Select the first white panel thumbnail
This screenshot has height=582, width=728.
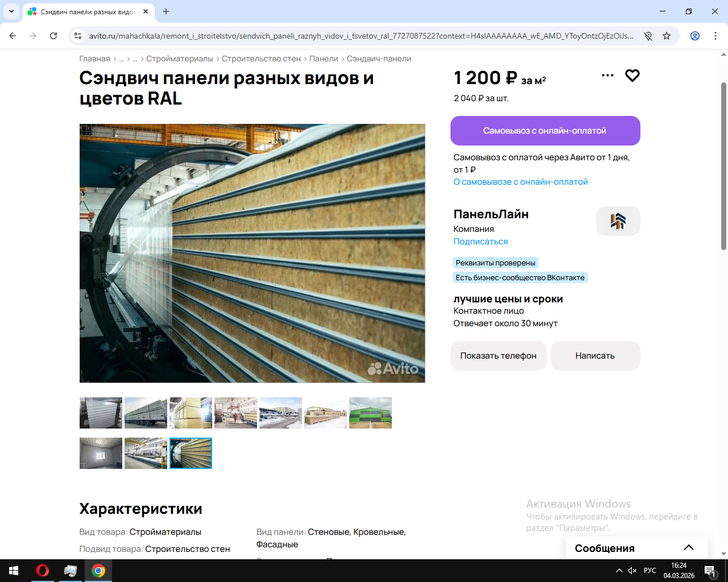click(x=101, y=413)
